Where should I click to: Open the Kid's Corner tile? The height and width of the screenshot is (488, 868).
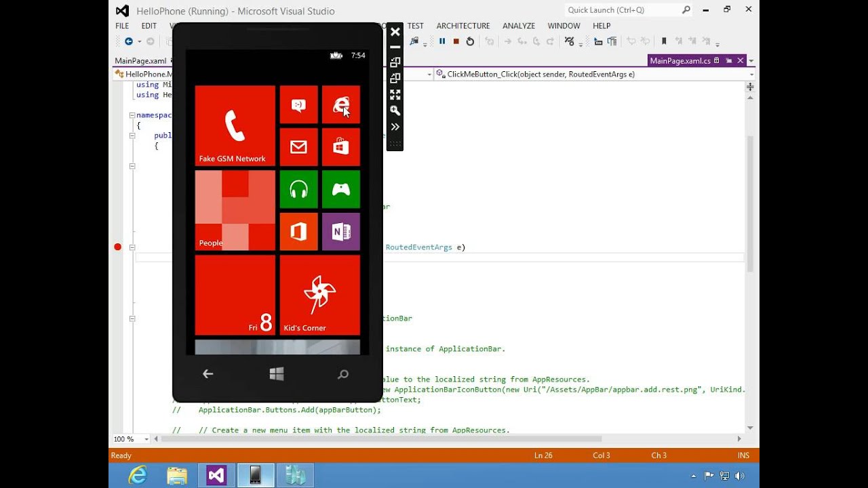click(x=319, y=295)
